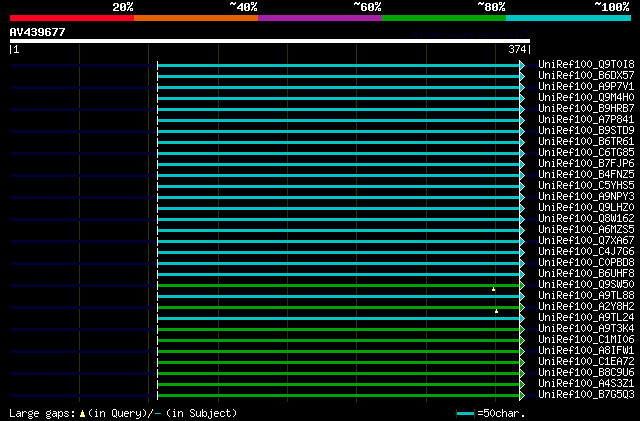This screenshot has height=421, width=640.
Task: Click the green arrowhead ending the A2Y8H2 alignment
Action: [x=522, y=307]
